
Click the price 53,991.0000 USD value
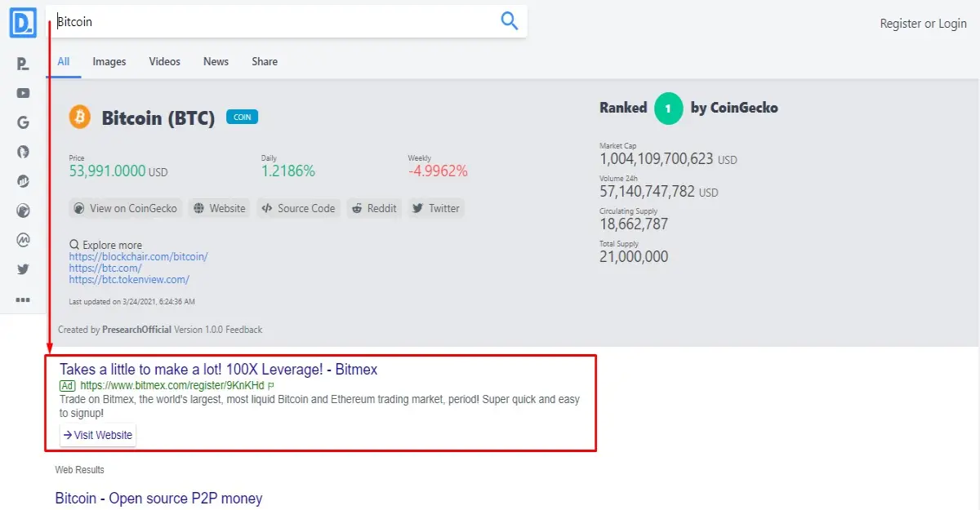[118, 171]
